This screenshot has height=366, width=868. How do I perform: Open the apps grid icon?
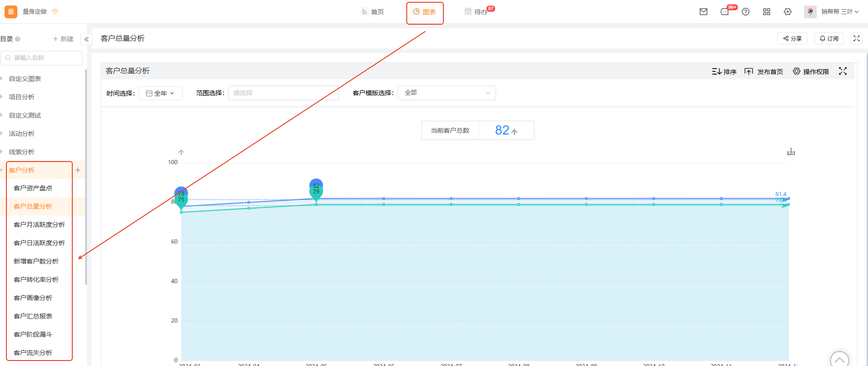pyautogui.click(x=766, y=12)
